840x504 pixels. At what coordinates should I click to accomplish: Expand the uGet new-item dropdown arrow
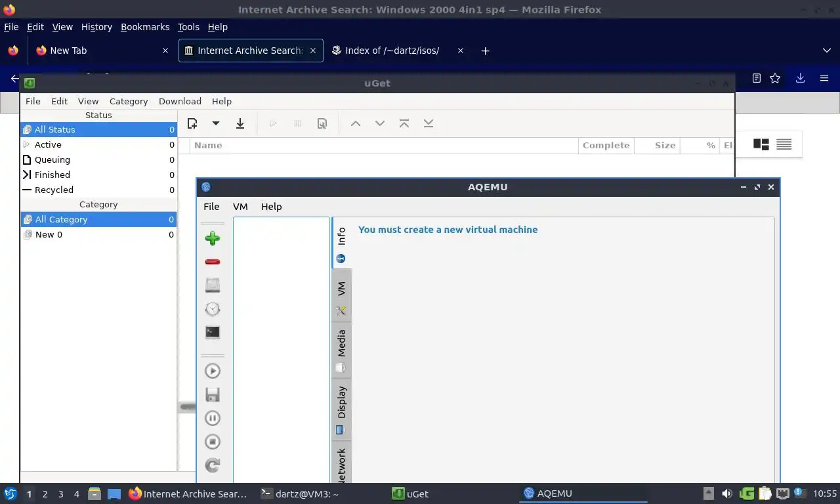[215, 123]
